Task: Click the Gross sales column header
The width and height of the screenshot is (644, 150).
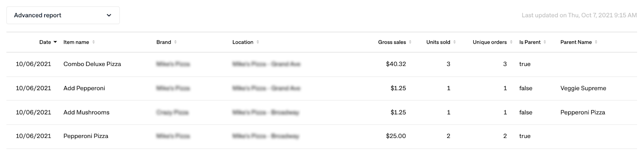Action: (x=392, y=42)
